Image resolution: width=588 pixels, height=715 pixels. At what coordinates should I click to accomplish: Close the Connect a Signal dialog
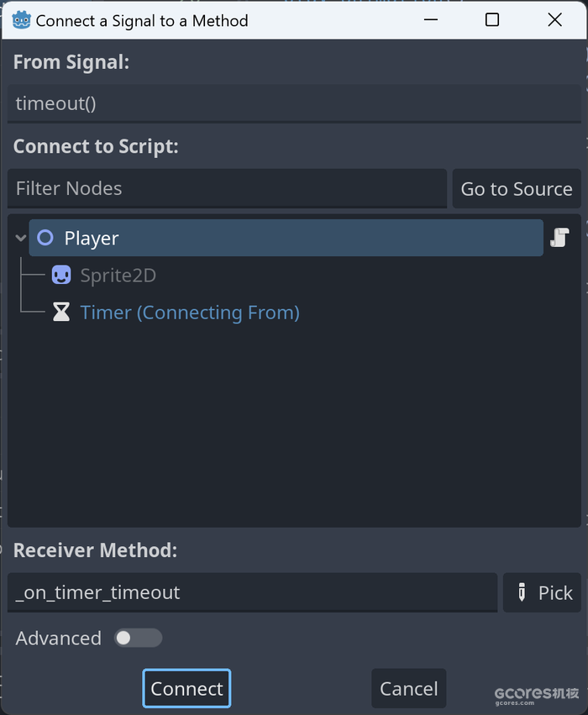coord(554,19)
